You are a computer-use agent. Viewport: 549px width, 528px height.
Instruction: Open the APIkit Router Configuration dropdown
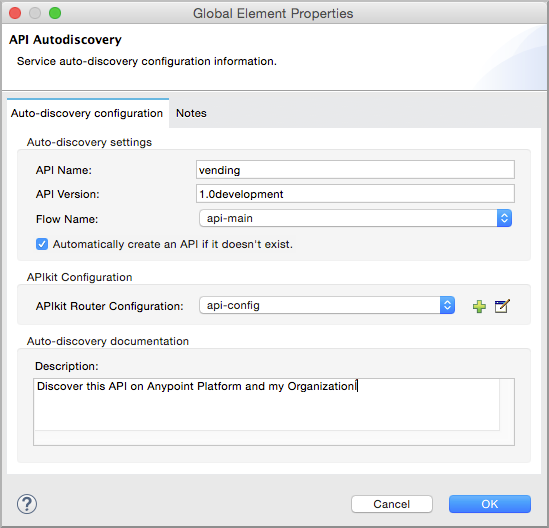[x=327, y=305]
